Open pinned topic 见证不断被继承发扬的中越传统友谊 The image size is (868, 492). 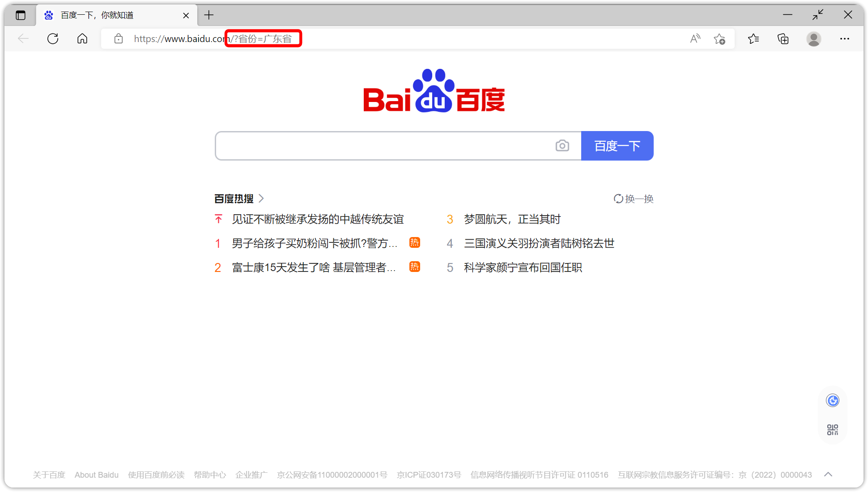(x=318, y=219)
